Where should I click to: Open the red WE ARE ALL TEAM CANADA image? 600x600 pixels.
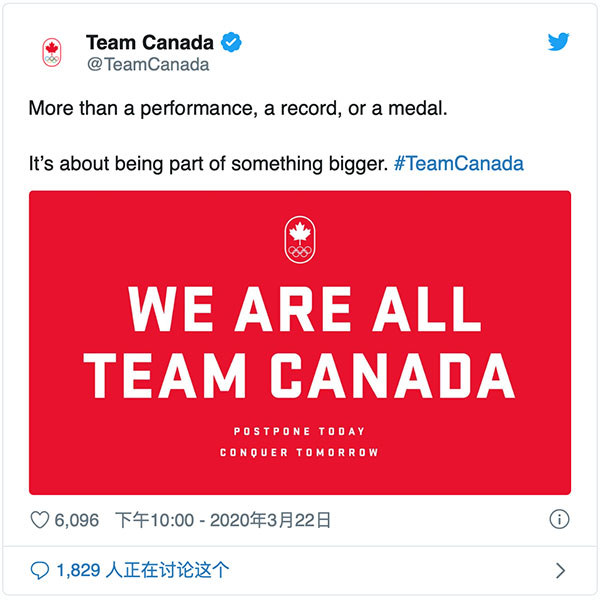(300, 342)
